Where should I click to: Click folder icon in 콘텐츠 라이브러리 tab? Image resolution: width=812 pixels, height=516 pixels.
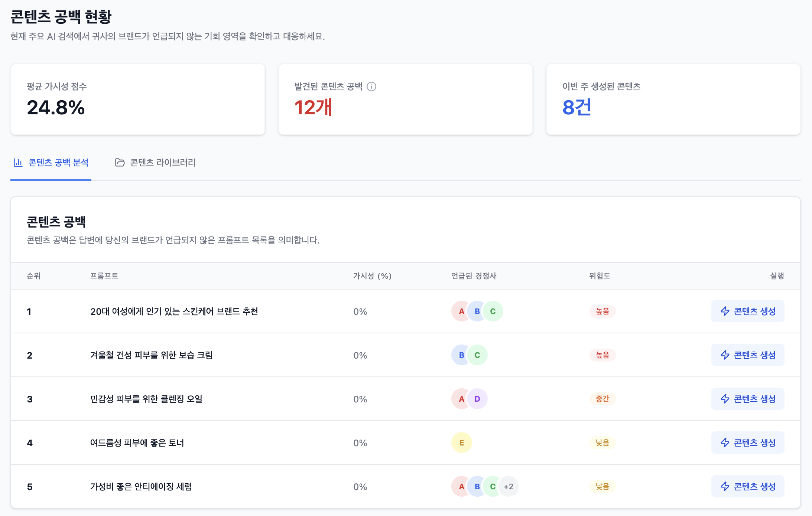coord(120,163)
